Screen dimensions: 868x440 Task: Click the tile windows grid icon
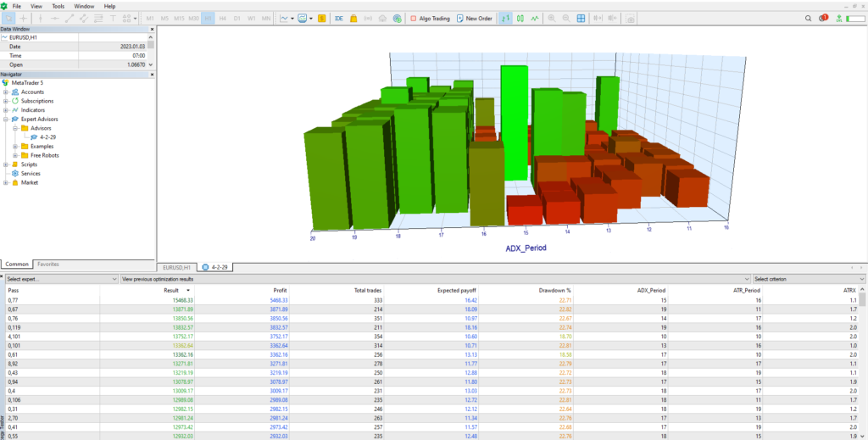point(581,18)
